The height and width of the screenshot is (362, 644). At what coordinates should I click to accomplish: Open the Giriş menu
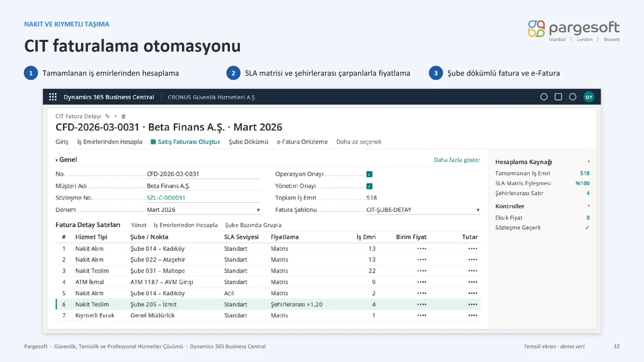[x=62, y=142]
